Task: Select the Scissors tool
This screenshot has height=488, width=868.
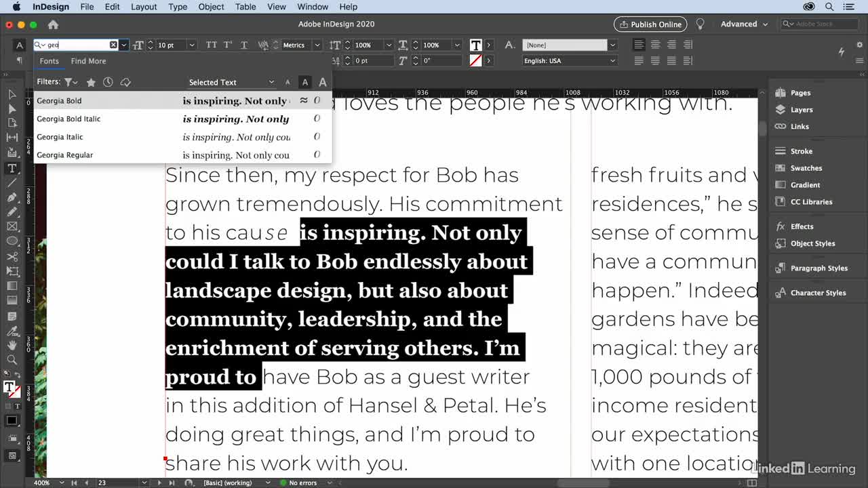Action: 12,257
